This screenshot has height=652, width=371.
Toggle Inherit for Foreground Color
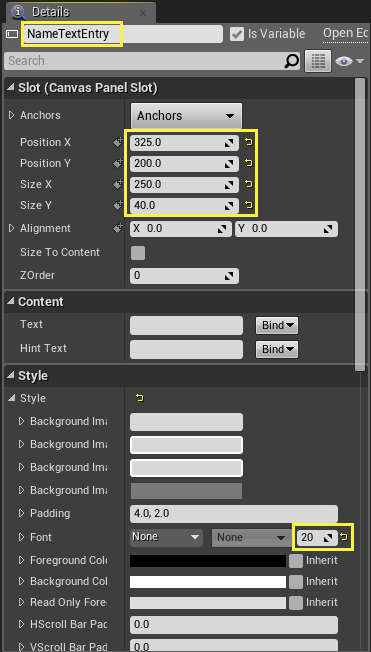coord(296,561)
